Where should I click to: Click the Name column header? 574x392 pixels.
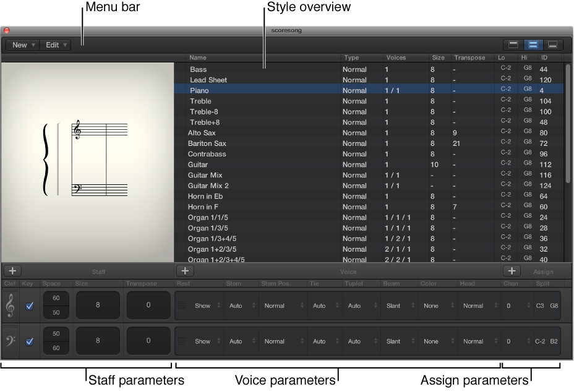point(198,58)
